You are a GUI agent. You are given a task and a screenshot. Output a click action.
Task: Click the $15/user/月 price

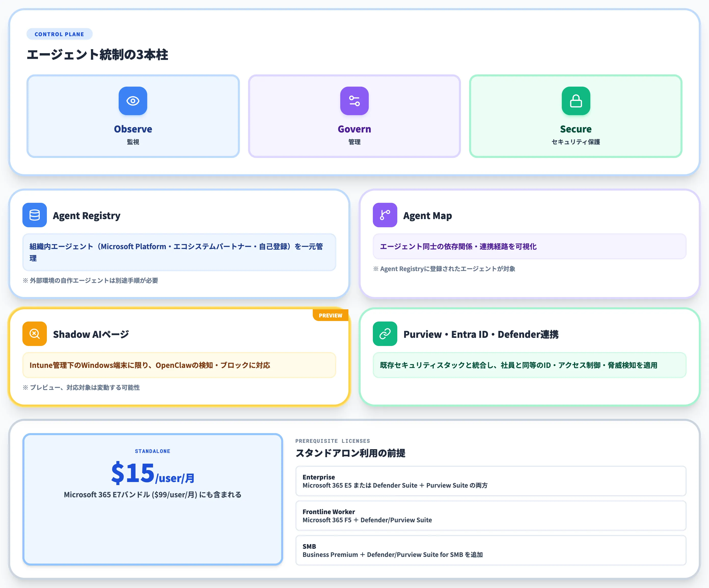point(153,473)
